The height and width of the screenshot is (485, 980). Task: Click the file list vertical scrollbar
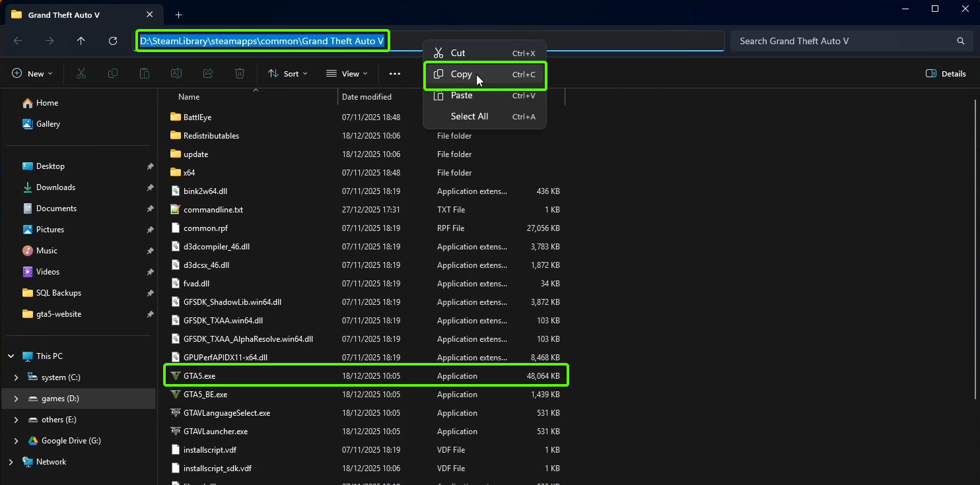tap(975, 249)
